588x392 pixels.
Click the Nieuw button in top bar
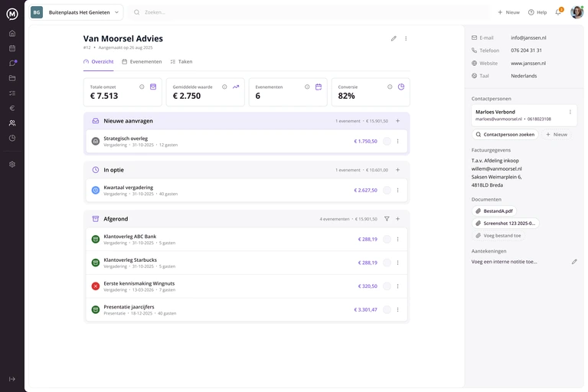(508, 12)
